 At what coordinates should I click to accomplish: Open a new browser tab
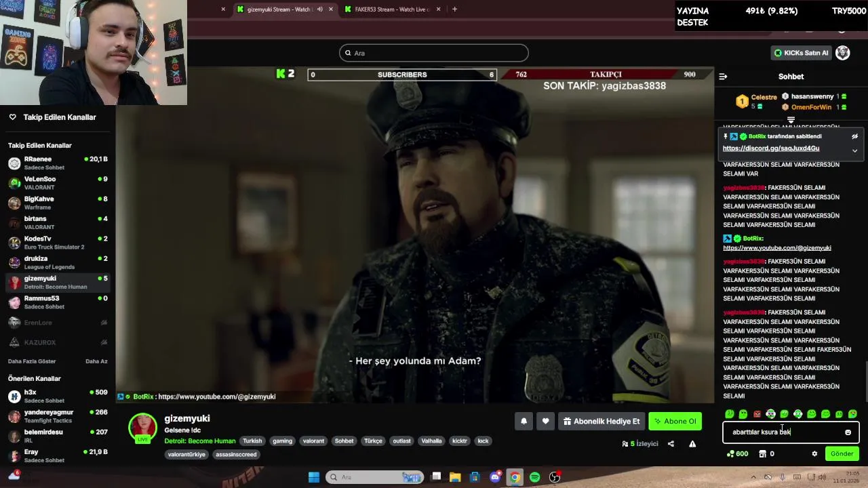(454, 9)
